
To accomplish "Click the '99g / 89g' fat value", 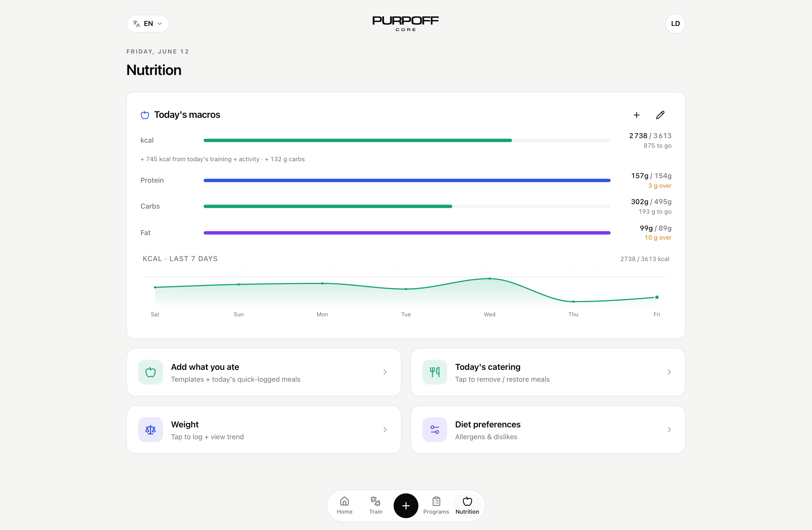I will 656,228.
